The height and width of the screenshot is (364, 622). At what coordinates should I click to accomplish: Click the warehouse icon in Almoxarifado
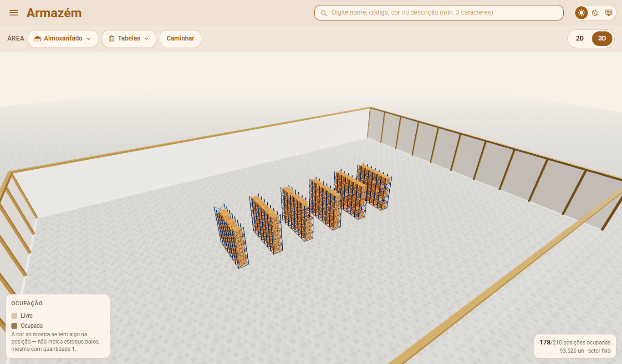pos(38,39)
